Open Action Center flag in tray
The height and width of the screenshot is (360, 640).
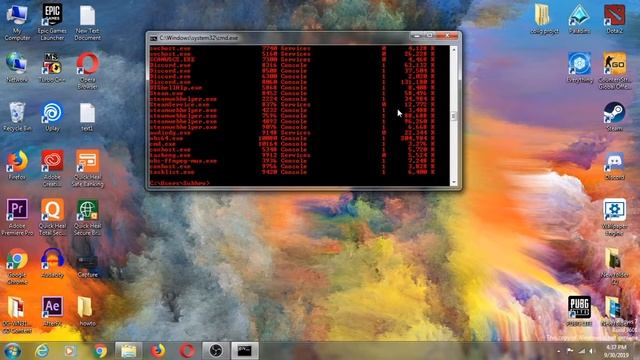click(x=570, y=351)
